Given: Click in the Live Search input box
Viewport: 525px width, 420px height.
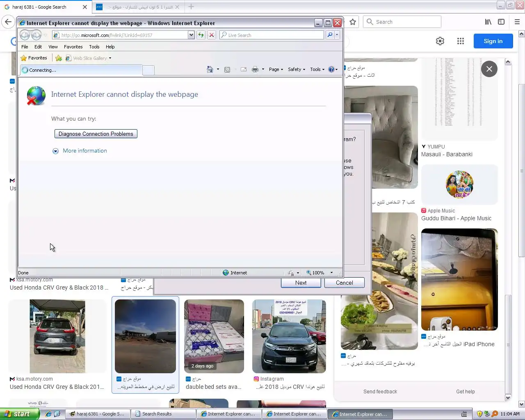Looking at the screenshot, I should tap(272, 35).
